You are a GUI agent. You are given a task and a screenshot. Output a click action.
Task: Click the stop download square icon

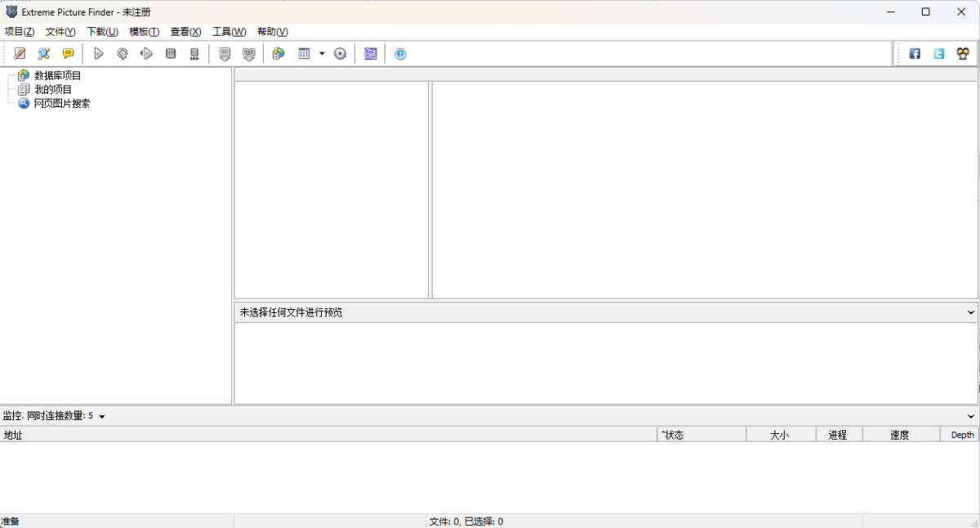[x=171, y=54]
